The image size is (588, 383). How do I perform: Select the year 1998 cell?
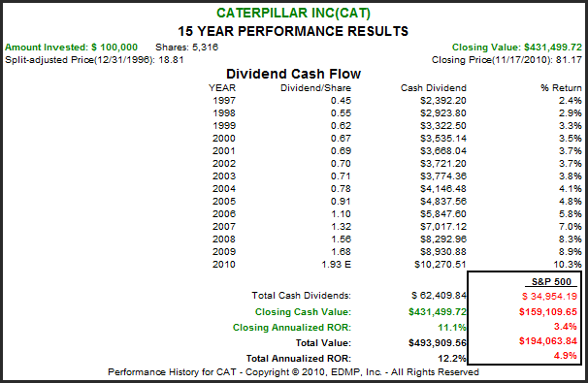(224, 113)
